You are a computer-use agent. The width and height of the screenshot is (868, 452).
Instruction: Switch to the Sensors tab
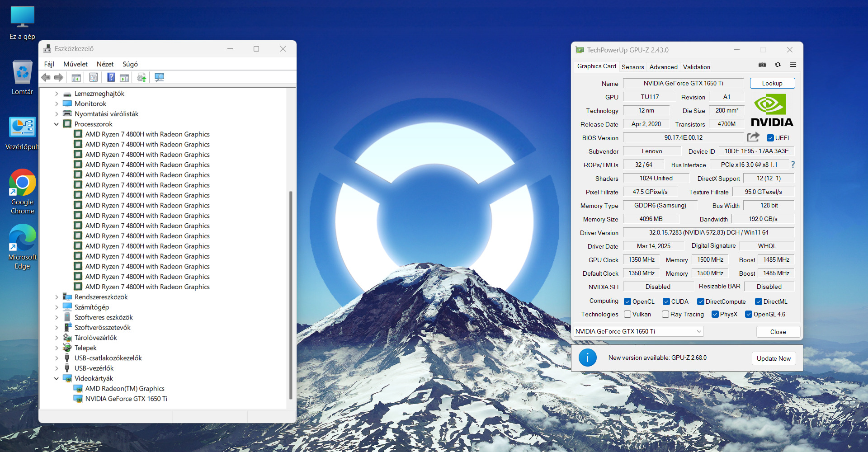pos(633,67)
